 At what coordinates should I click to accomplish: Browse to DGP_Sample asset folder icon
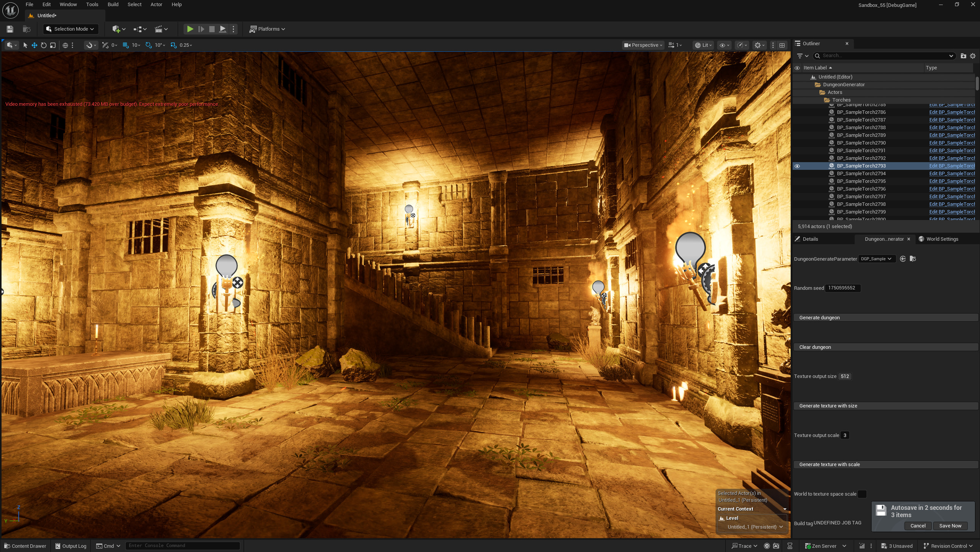point(913,259)
